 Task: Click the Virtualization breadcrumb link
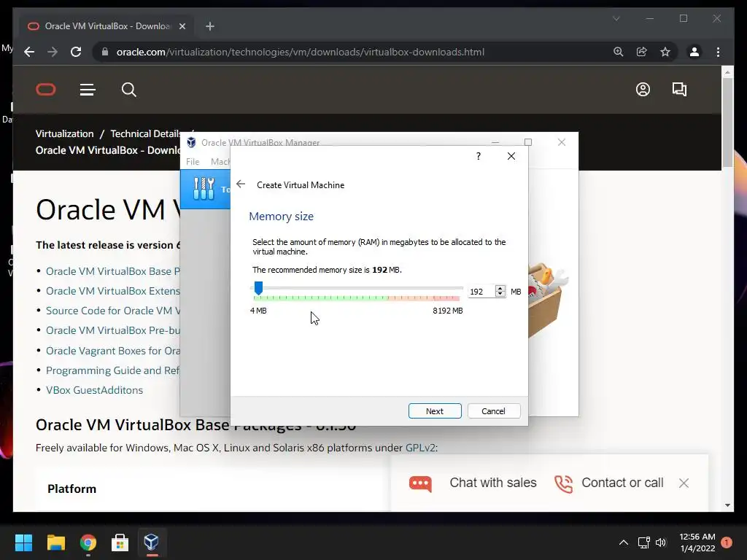point(64,133)
